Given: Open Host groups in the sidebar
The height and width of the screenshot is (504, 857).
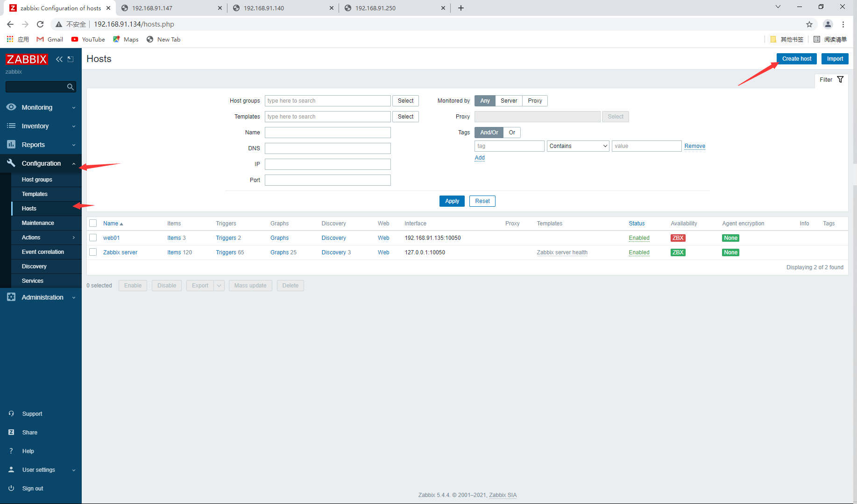Looking at the screenshot, I should point(37,180).
